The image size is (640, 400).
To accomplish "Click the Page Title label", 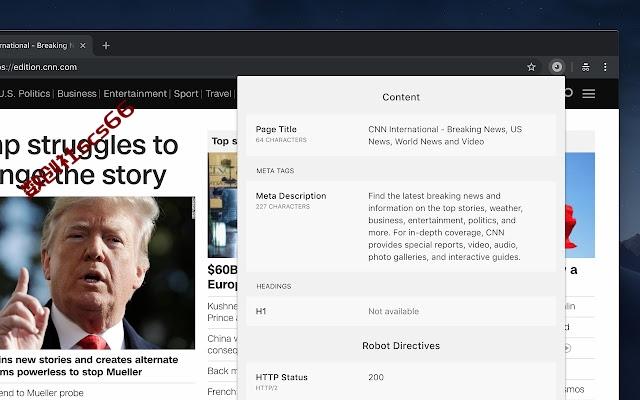I will point(276,129).
